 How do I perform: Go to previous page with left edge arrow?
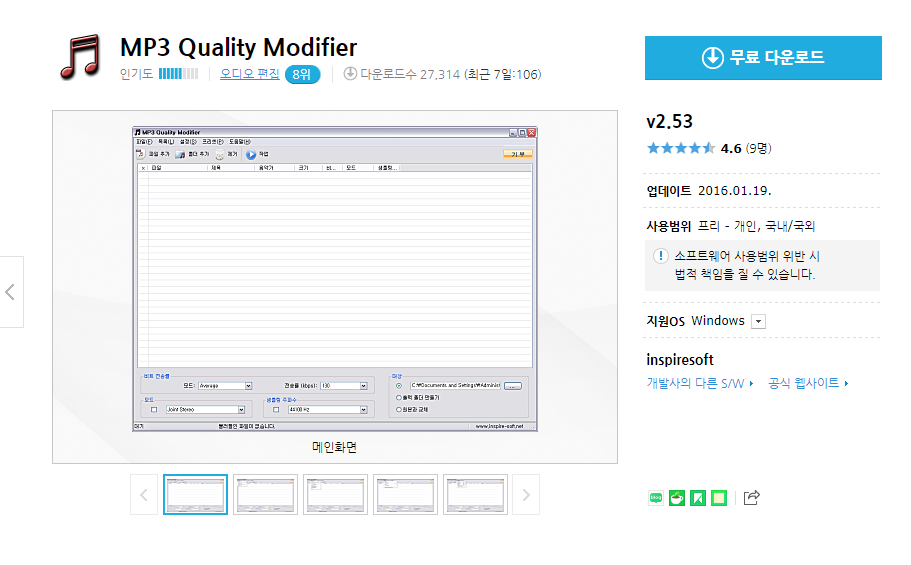tap(10, 292)
